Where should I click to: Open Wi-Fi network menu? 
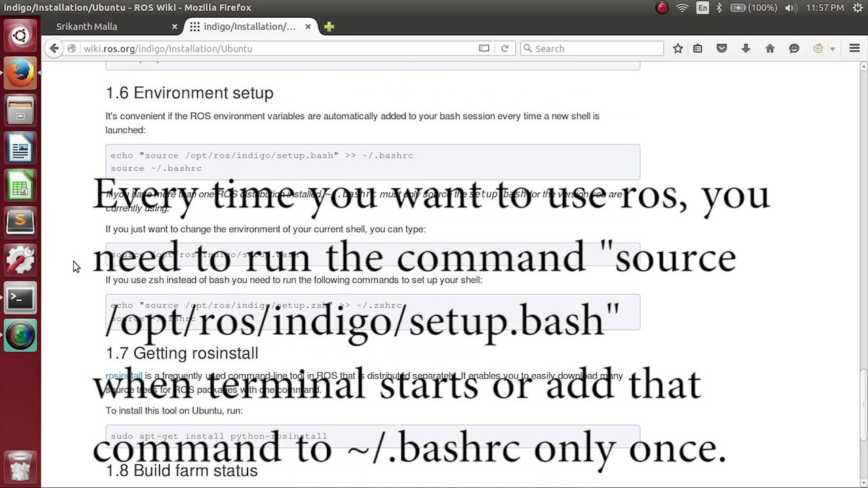click(x=682, y=7)
